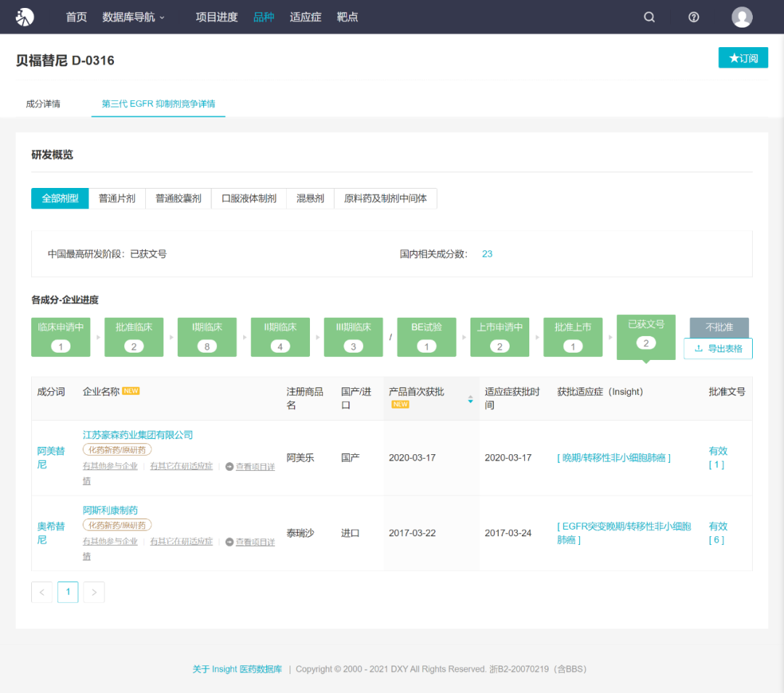Image resolution: width=784 pixels, height=693 pixels.
Task: Click the 获批适应症 (Insight) column header
Action: click(600, 392)
